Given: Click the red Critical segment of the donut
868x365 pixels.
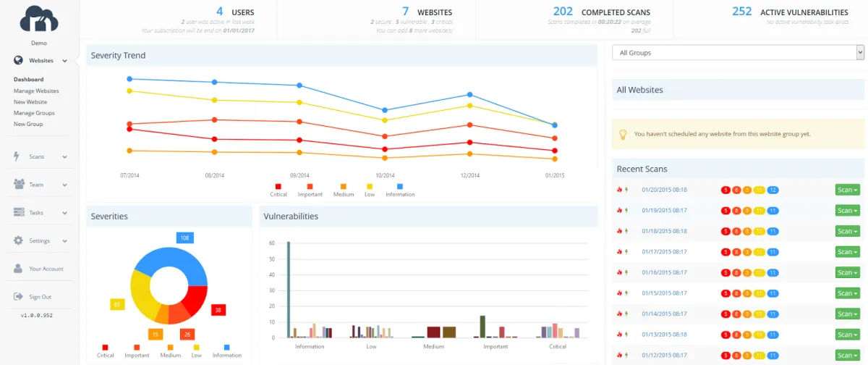Looking at the screenshot, I should point(195,298).
